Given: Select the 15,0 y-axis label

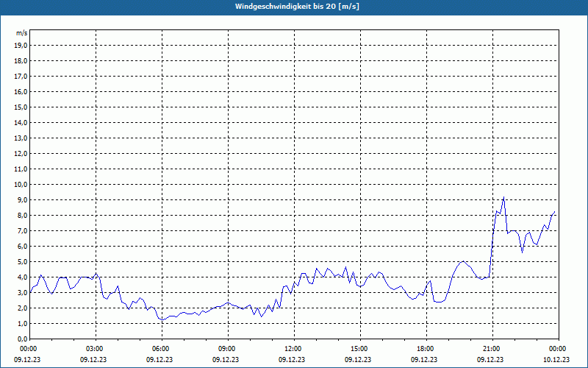Looking at the screenshot, I should (21, 107).
